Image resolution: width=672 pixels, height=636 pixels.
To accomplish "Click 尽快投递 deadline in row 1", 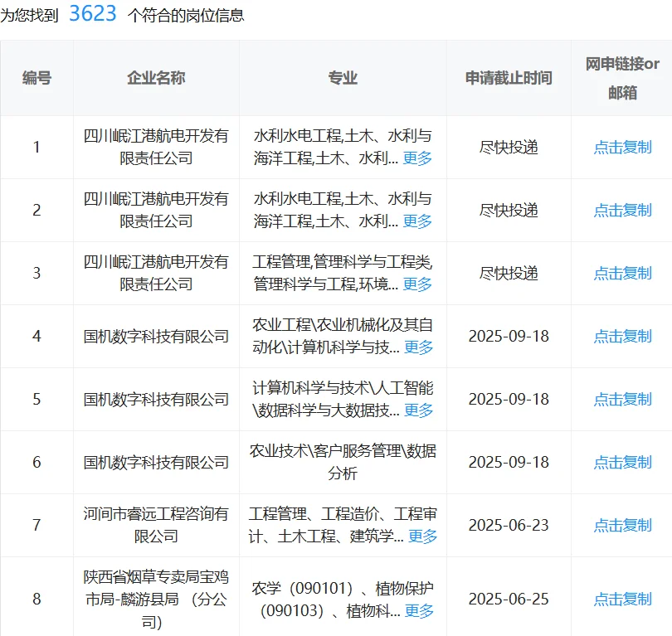I will click(509, 147).
